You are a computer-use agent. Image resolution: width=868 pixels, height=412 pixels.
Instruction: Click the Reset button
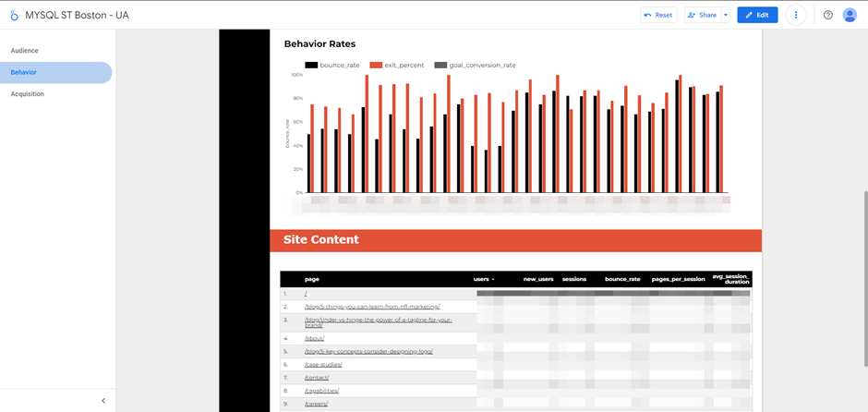(x=658, y=15)
